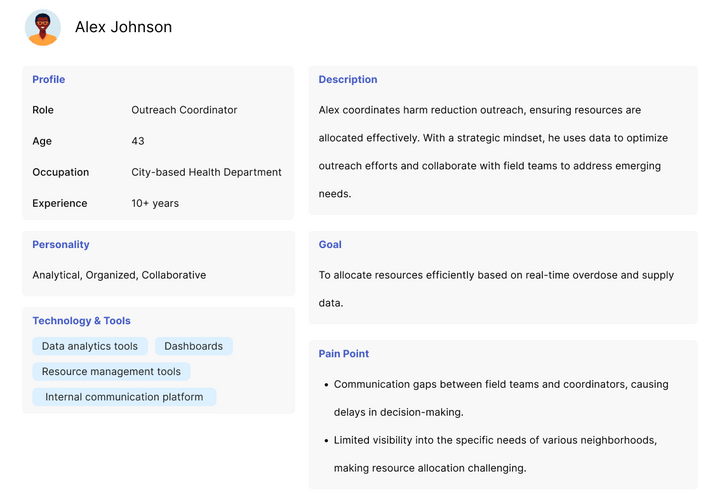Screen dimensions: 720x498
Task: Click the Description section heading
Action: 348,79
